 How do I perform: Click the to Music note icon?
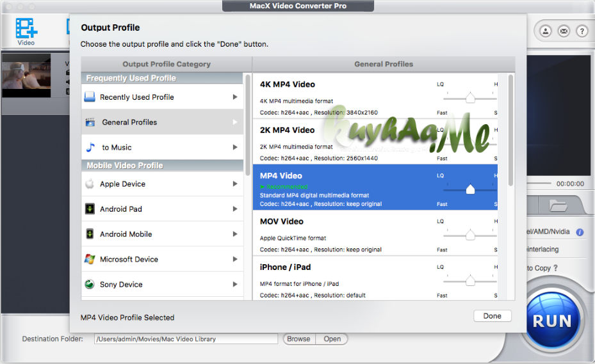90,147
